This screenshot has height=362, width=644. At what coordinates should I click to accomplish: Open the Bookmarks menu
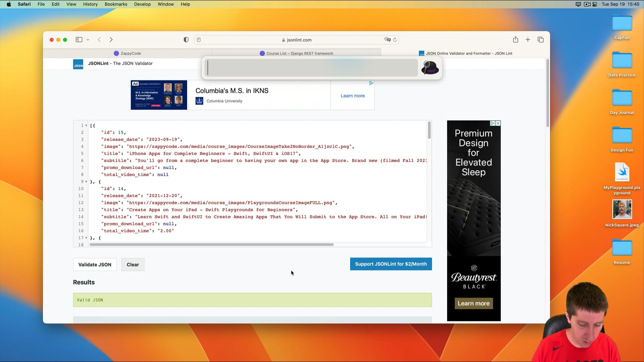(x=116, y=4)
